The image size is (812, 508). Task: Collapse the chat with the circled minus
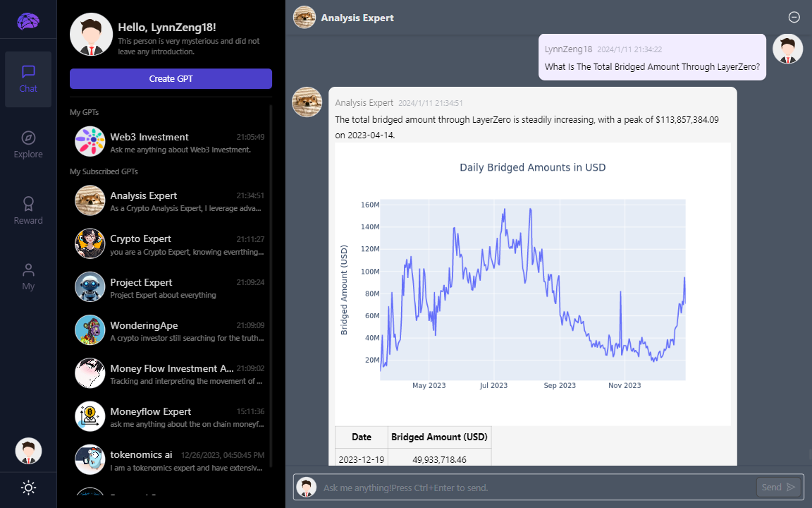(794, 17)
